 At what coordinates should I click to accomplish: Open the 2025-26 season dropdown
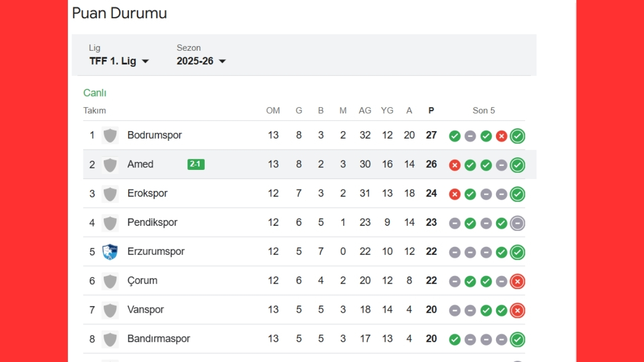[x=201, y=61]
